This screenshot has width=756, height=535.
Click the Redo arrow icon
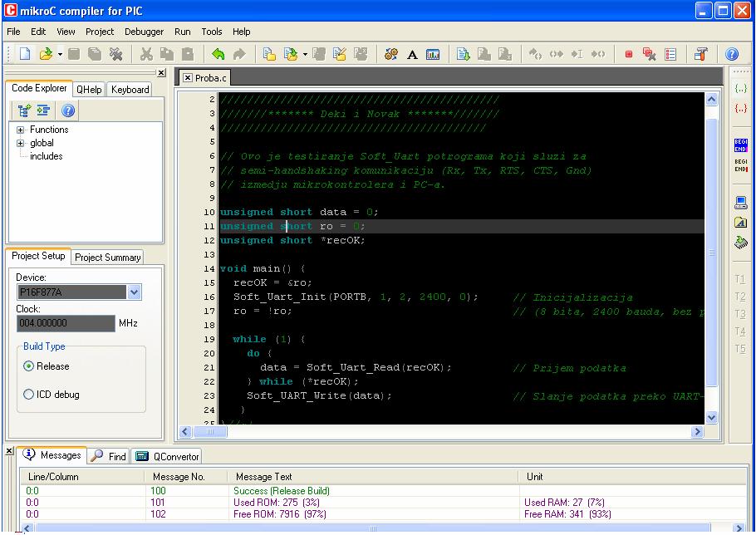239,54
